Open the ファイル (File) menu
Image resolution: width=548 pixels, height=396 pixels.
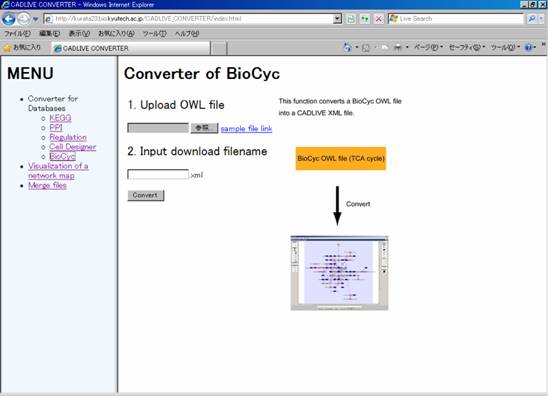[17, 34]
